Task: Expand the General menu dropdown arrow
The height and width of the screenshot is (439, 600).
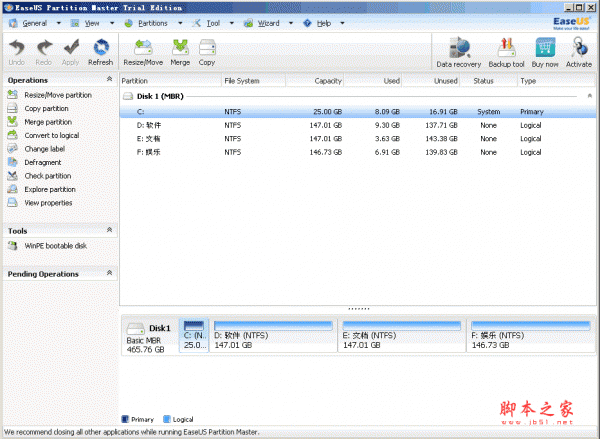Action: pyautogui.click(x=59, y=23)
